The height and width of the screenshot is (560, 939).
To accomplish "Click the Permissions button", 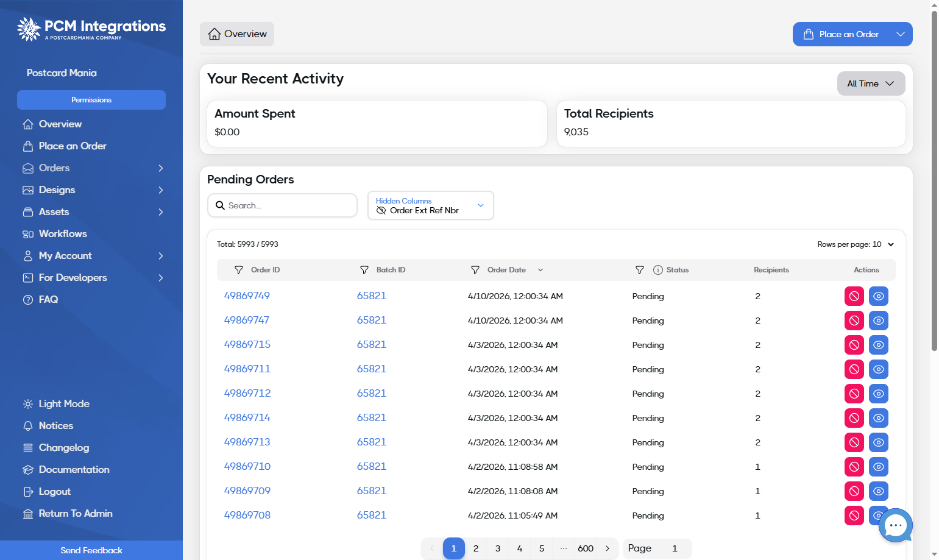I will point(91,100).
